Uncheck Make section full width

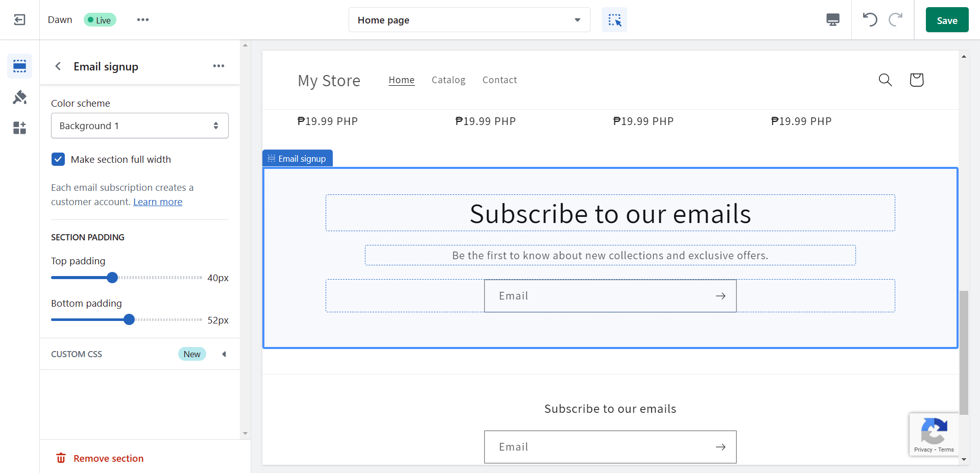(58, 159)
